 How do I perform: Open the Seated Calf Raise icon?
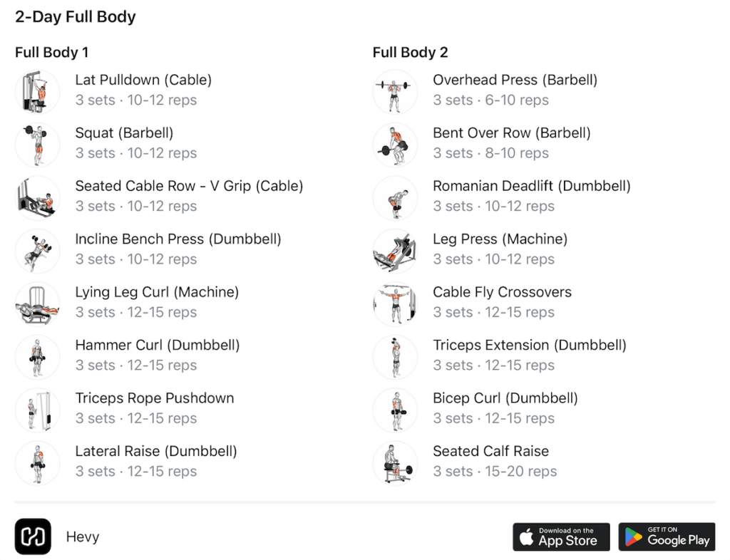pyautogui.click(x=395, y=462)
